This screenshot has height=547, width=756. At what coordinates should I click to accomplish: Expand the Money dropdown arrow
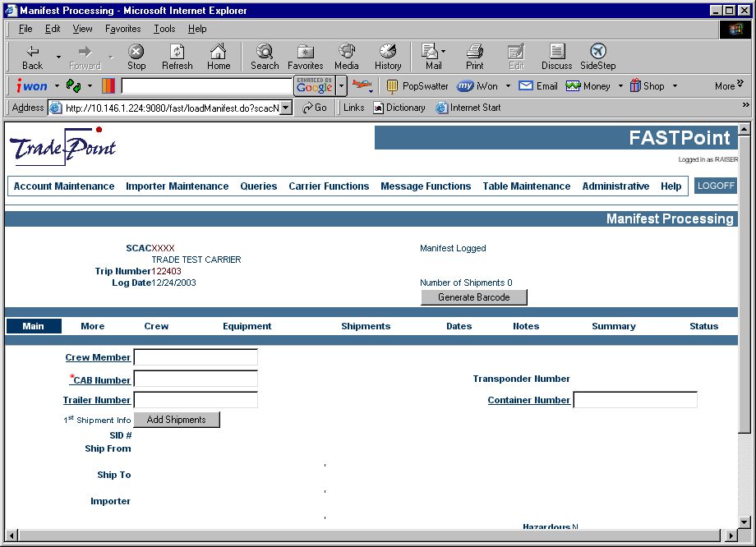pos(620,86)
